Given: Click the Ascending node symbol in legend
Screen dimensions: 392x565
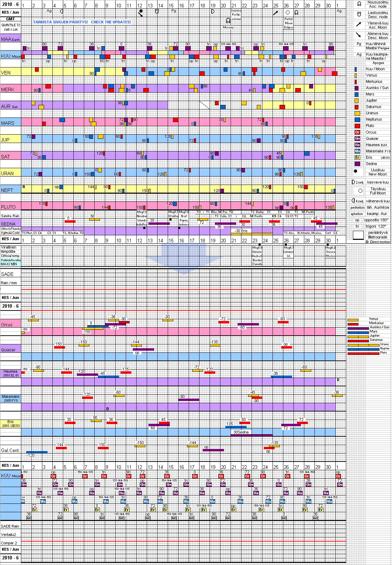Looking at the screenshot, I should 359,4.
